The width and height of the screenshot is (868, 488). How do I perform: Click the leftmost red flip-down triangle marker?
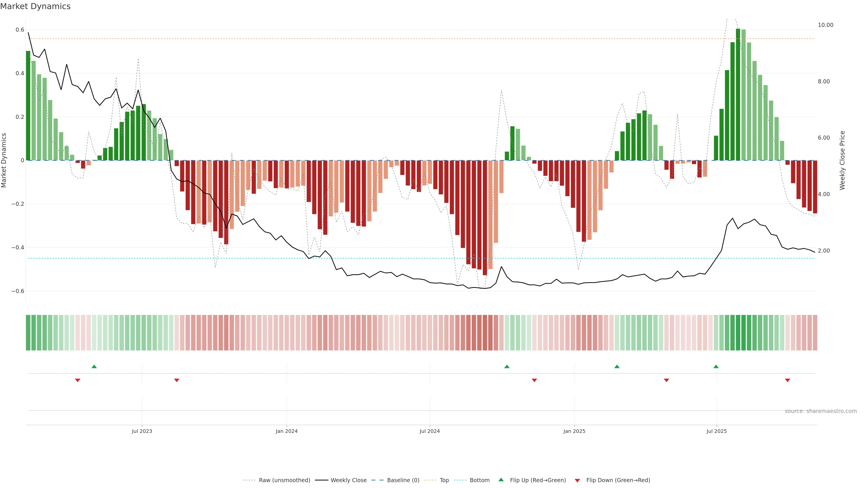pyautogui.click(x=78, y=380)
